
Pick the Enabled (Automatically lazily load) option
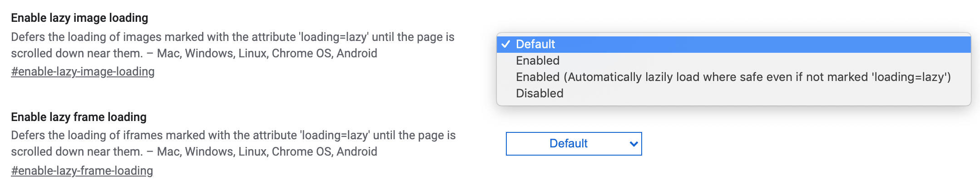click(x=733, y=77)
